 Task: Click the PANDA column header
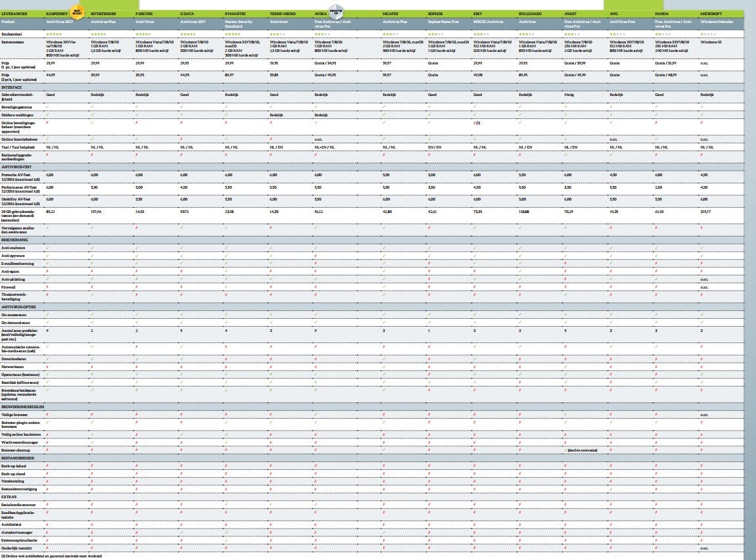tap(662, 14)
